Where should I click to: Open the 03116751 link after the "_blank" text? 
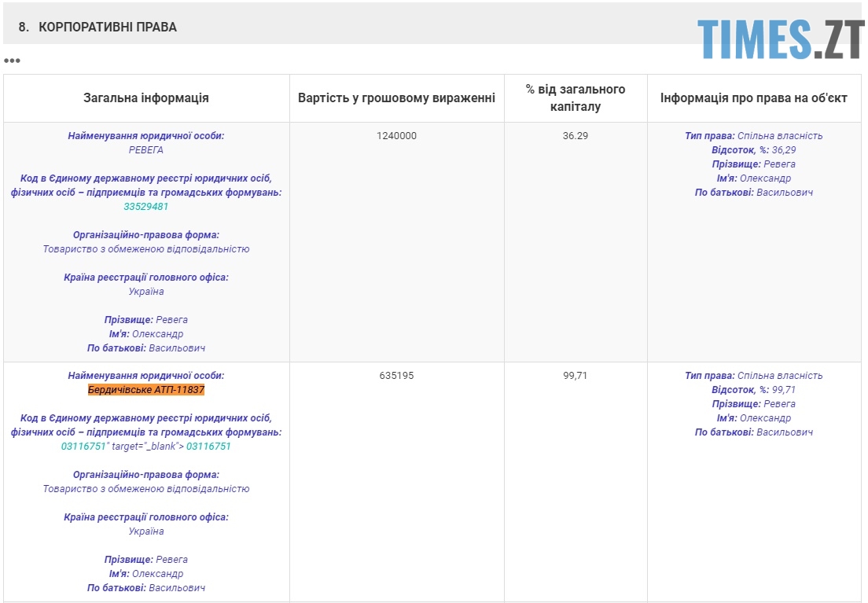(208, 447)
